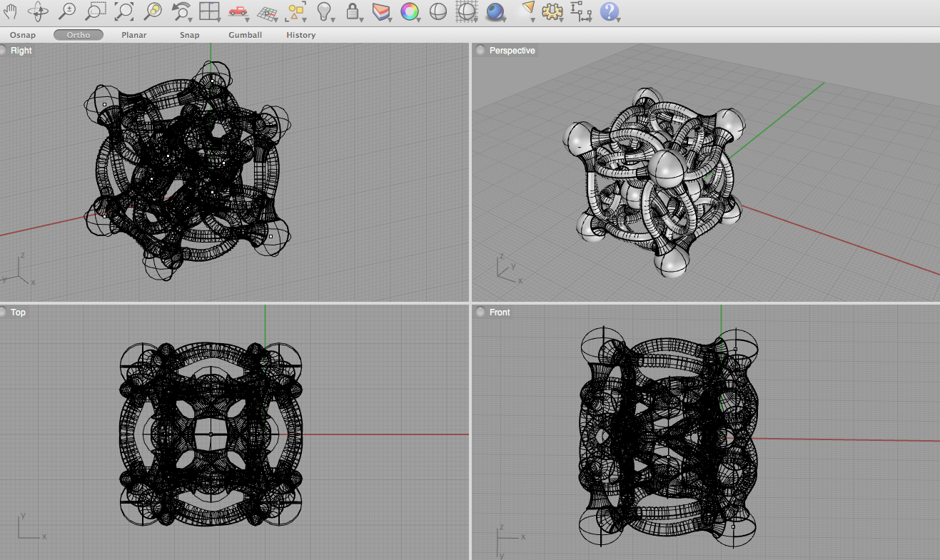This screenshot has height=560, width=940.
Task: Open the Right viewport menu dot
Action: click(x=4, y=51)
